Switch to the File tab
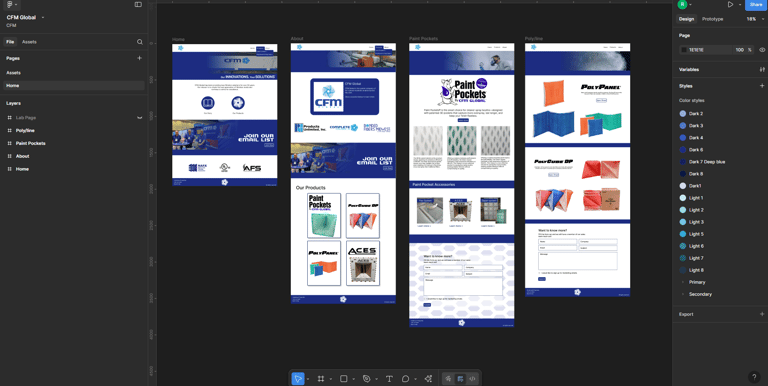768x386 pixels. pos(10,42)
